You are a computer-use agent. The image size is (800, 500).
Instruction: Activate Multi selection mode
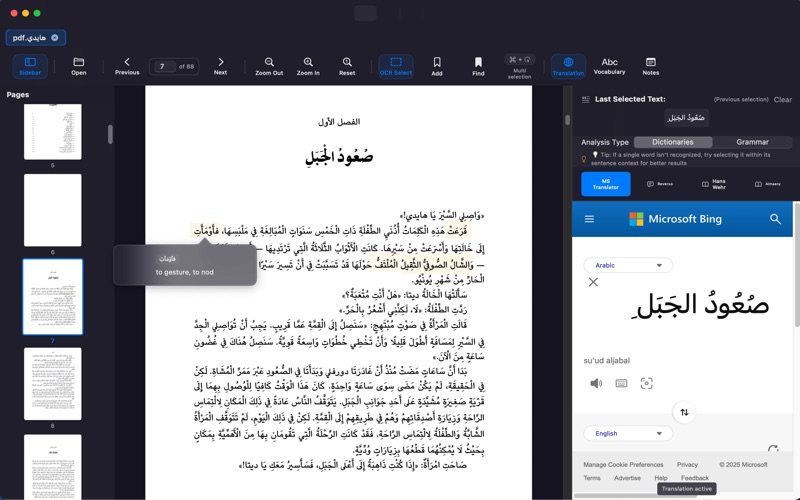(519, 66)
